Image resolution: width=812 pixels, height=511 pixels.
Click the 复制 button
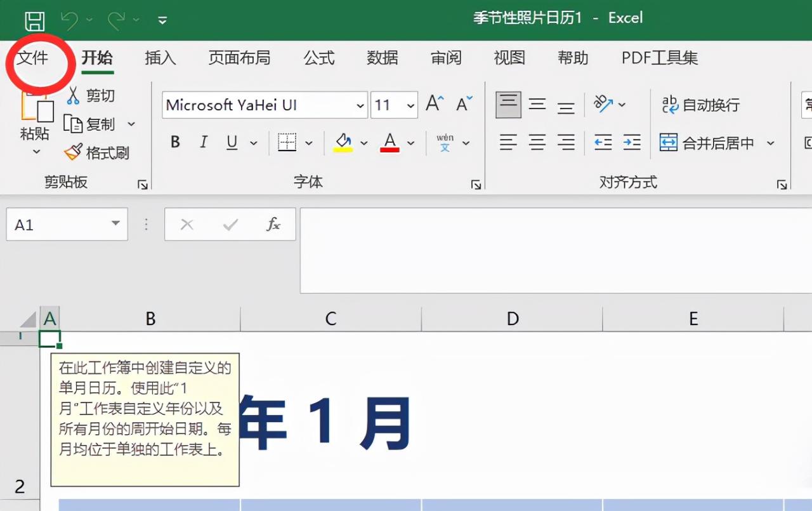pos(90,124)
